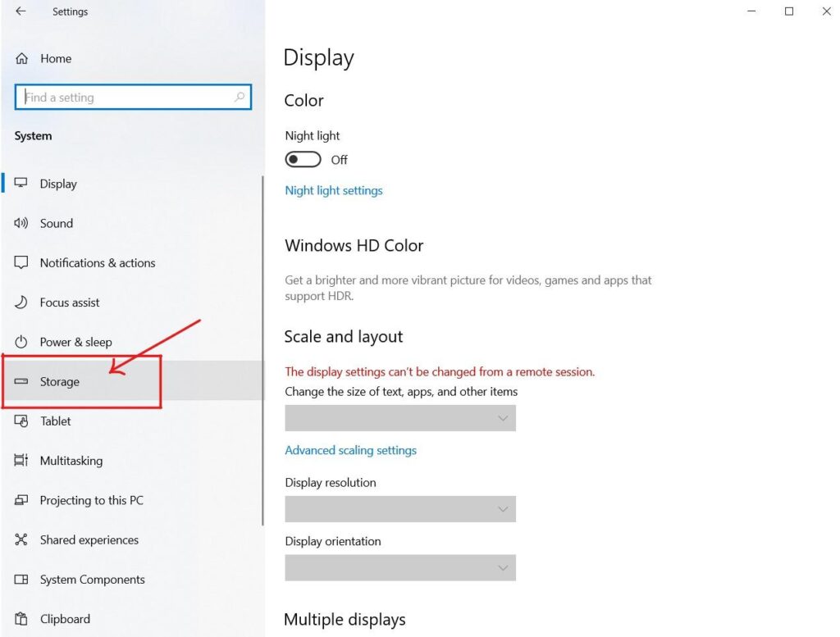The height and width of the screenshot is (637, 840).
Task: Click the Night light label
Action: click(x=313, y=135)
